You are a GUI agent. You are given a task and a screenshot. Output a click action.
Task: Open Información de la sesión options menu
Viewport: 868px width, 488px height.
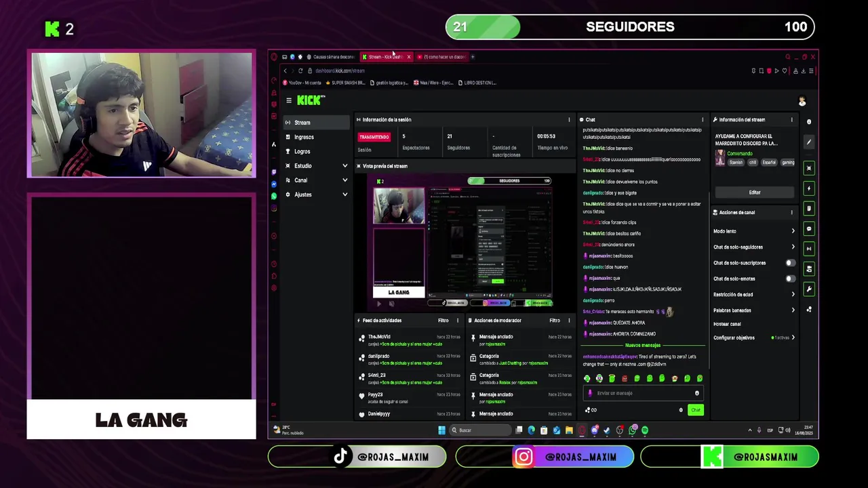pos(569,120)
